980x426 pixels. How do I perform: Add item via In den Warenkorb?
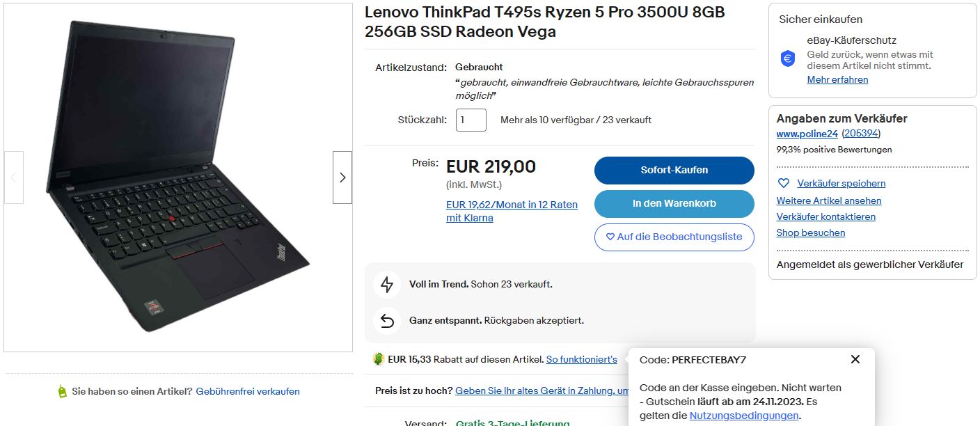click(x=674, y=203)
